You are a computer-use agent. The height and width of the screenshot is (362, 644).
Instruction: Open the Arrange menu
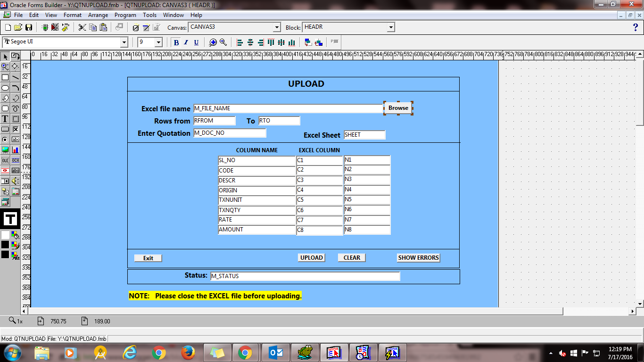[98, 15]
